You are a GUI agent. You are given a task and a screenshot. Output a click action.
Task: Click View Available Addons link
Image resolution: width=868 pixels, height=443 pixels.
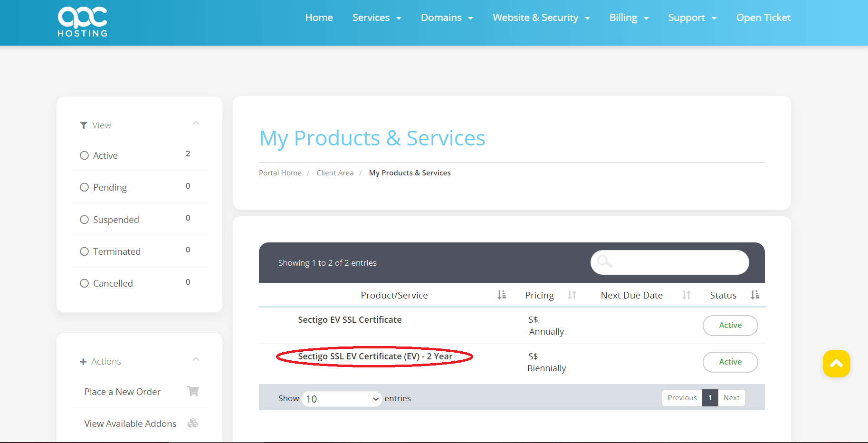point(130,424)
